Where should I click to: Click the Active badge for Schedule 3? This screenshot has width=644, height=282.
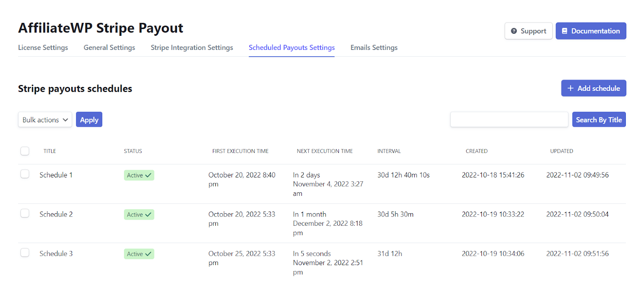pos(139,254)
